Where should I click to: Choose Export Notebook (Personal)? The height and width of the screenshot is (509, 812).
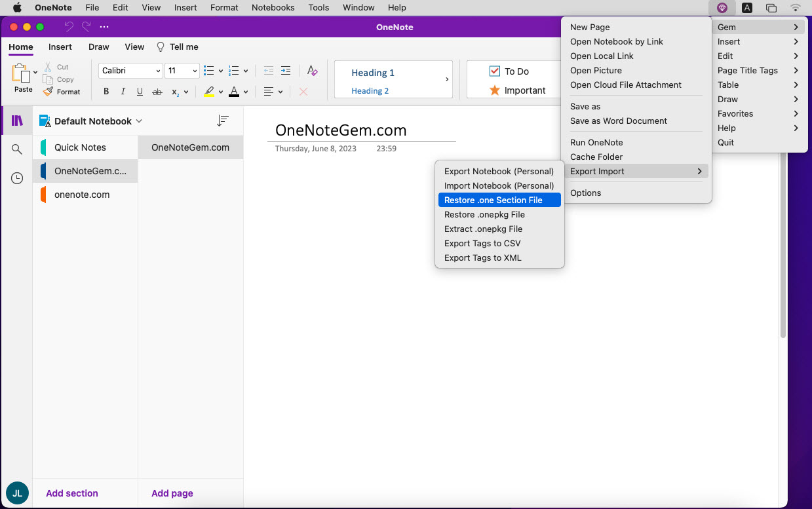499,171
